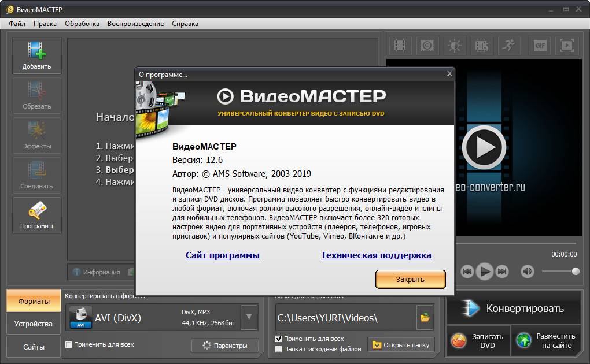Click the playback seek bar
This screenshot has width=590, height=364.
(516, 244)
